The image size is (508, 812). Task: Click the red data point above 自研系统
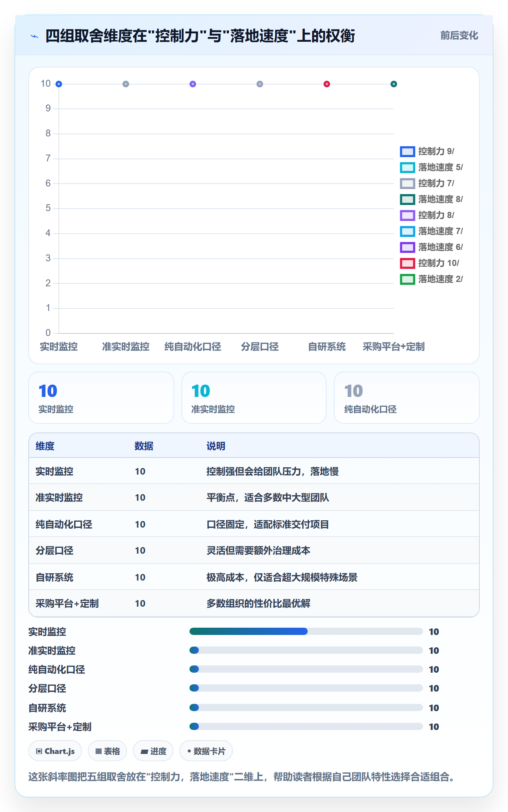327,84
